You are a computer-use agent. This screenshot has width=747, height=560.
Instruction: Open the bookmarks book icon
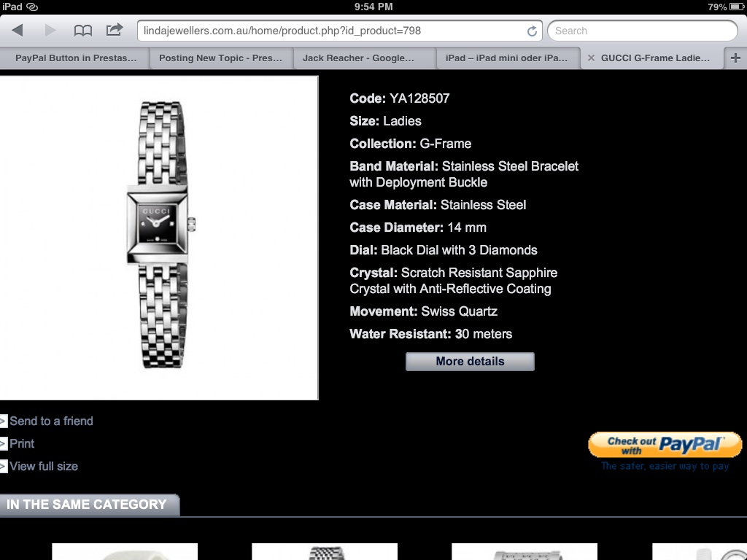click(83, 31)
